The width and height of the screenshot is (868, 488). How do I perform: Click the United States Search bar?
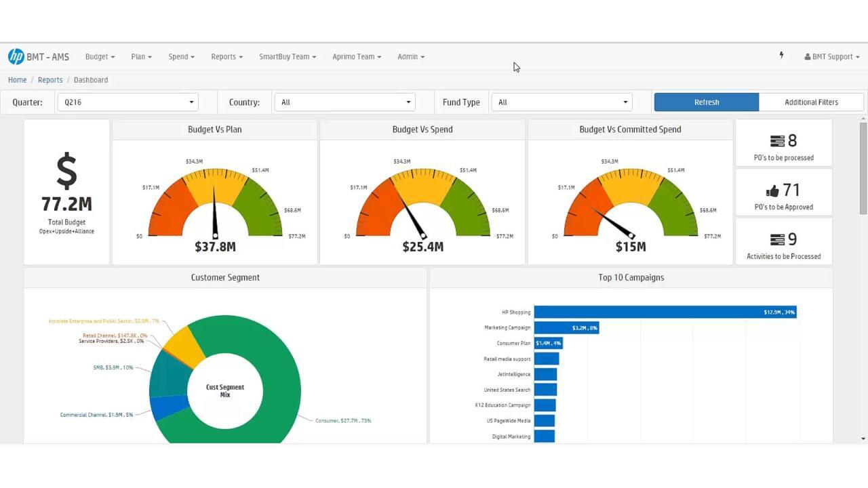[545, 390]
